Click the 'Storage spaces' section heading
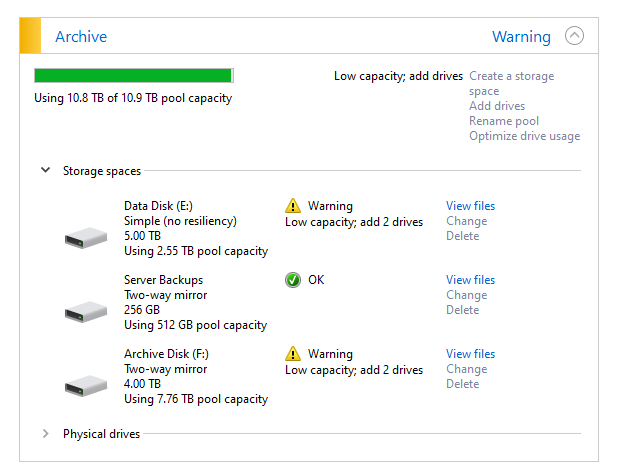 (x=102, y=171)
